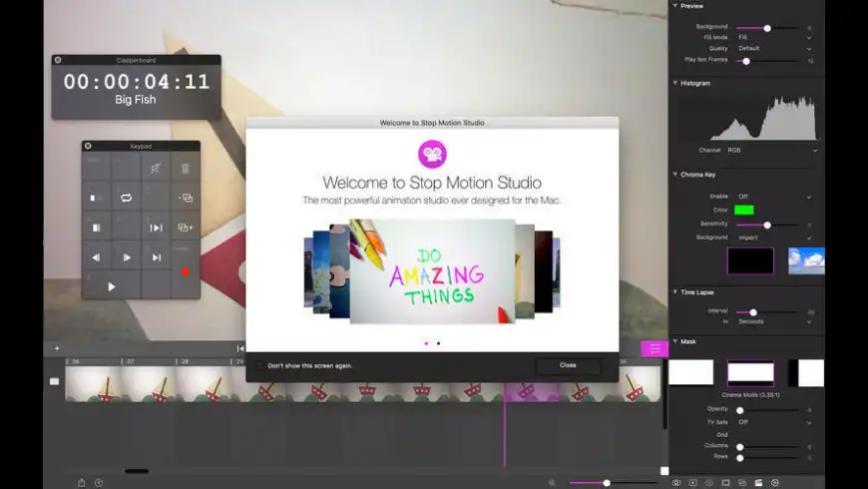The image size is (868, 489).
Task: Click the circular icon beside the share icon
Action: click(x=99, y=482)
